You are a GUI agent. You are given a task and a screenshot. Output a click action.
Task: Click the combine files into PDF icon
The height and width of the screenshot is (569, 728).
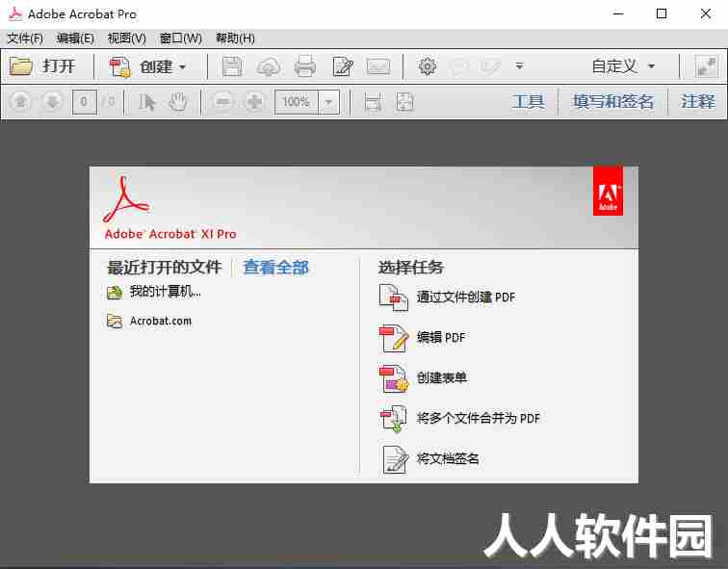pos(394,419)
